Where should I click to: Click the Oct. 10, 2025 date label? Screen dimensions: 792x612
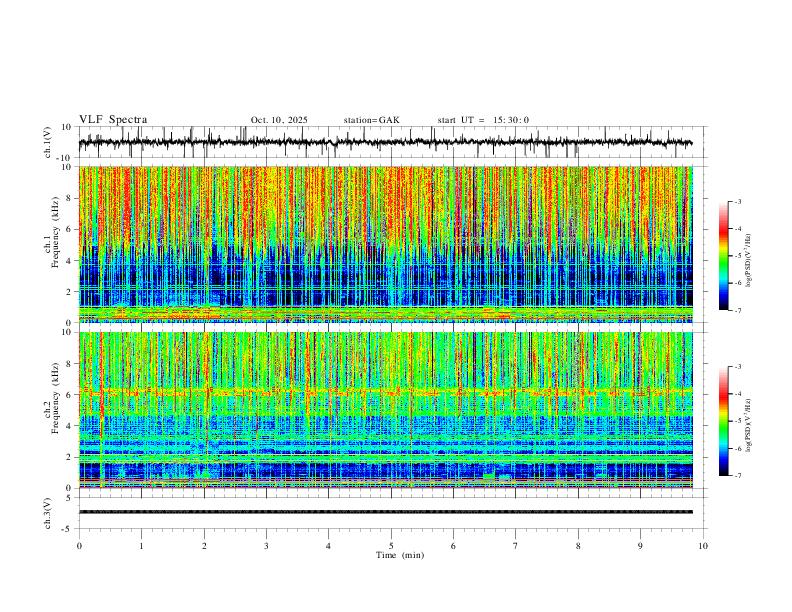point(279,120)
